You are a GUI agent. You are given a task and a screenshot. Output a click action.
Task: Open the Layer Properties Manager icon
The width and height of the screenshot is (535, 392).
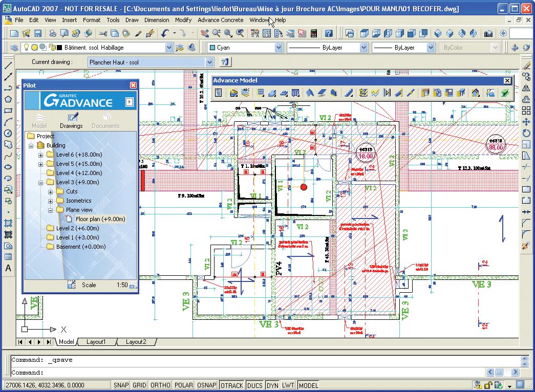[14, 48]
